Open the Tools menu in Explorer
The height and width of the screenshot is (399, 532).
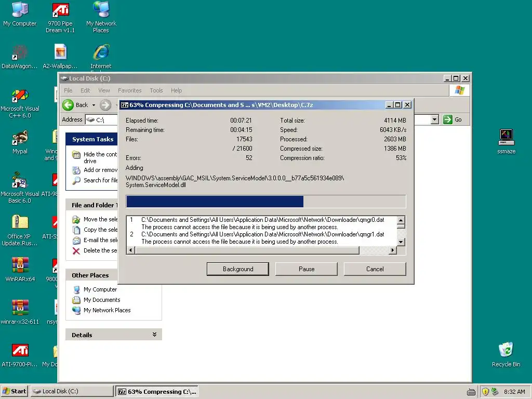tap(156, 90)
